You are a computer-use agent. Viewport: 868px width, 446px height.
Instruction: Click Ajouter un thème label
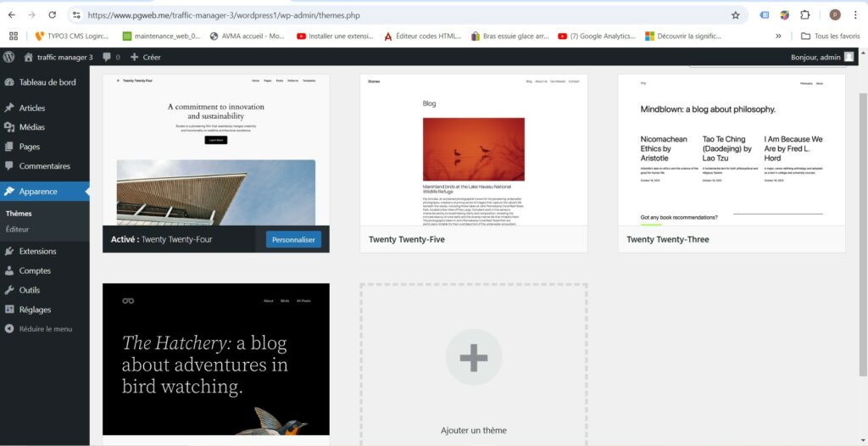[474, 431]
